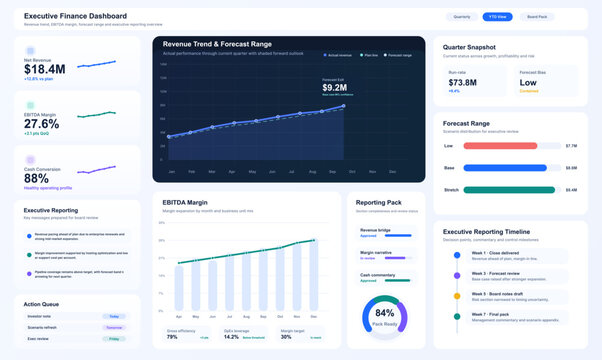The height and width of the screenshot is (360, 602).
Task: Switch to the Quarterly view tab
Action: 461,17
